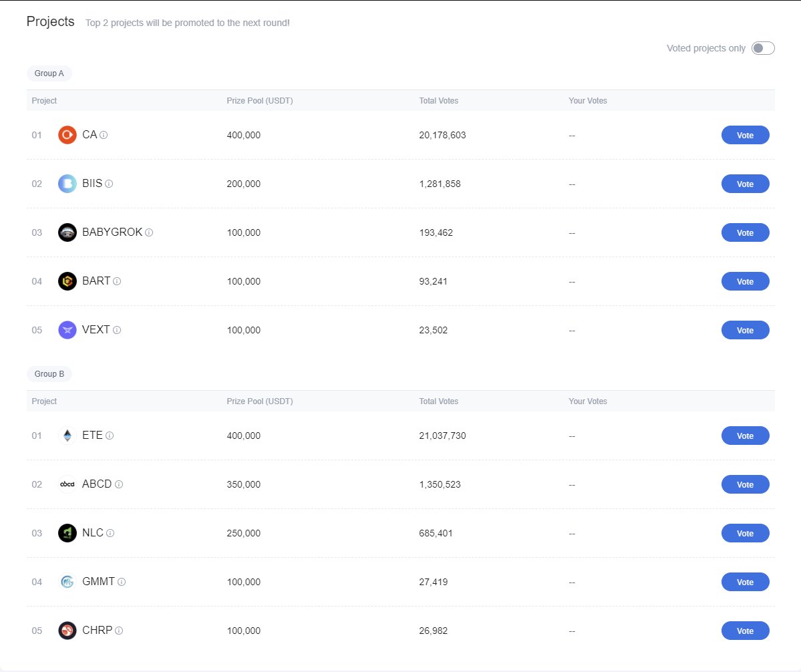Click Group A Your Votes column header
Viewport: 801px width, 672px height.
[x=588, y=101]
